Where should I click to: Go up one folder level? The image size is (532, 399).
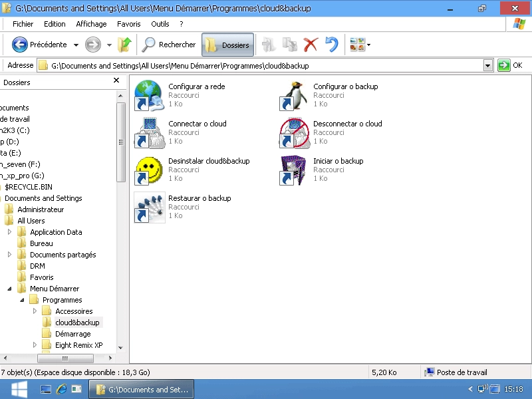click(x=124, y=45)
